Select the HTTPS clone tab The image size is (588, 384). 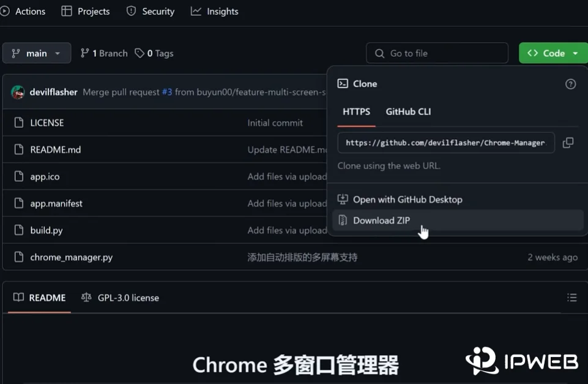tap(356, 112)
